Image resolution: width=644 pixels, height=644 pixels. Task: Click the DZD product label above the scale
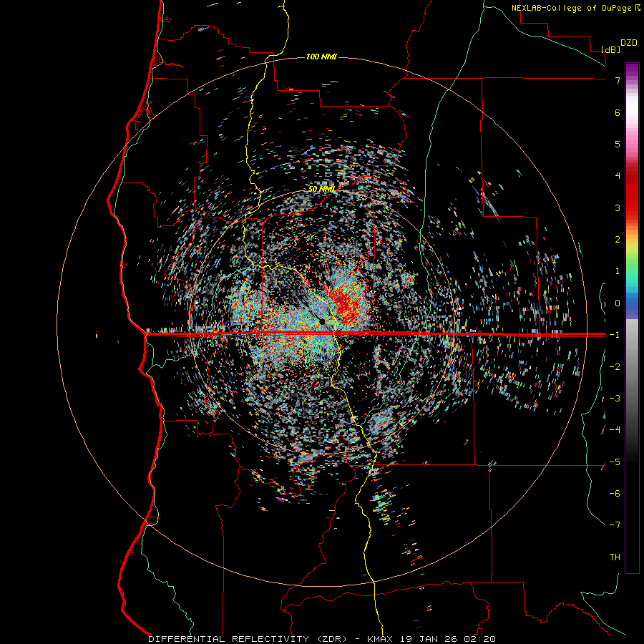[629, 43]
